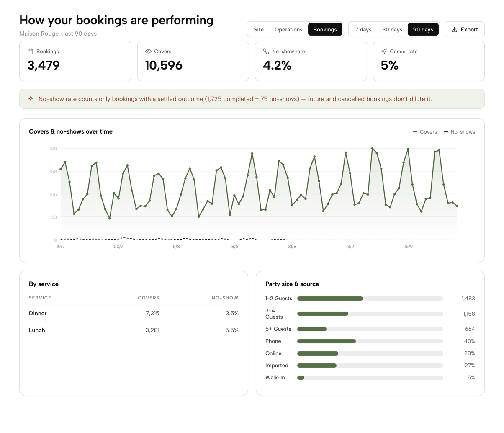The width and height of the screenshot is (504, 433).
Task: Click the arrow icon beside Cancel rate
Action: point(384,52)
